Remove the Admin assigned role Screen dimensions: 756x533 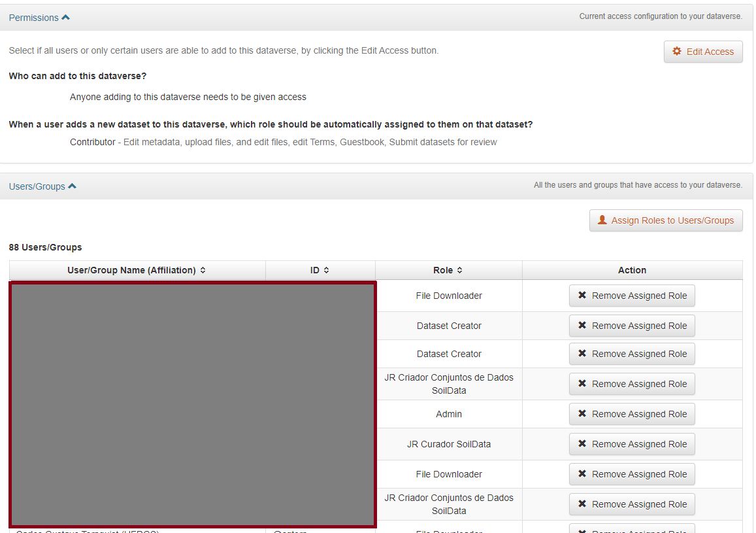(x=632, y=414)
